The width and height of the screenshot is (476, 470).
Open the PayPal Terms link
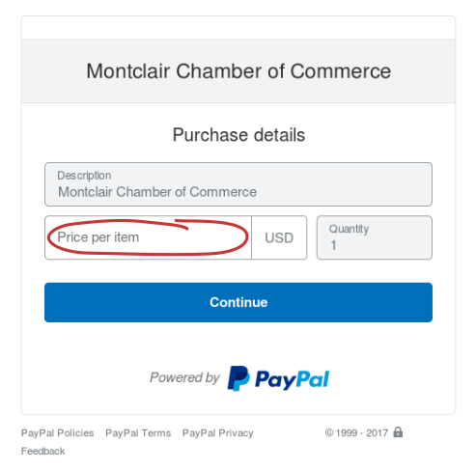coord(138,433)
